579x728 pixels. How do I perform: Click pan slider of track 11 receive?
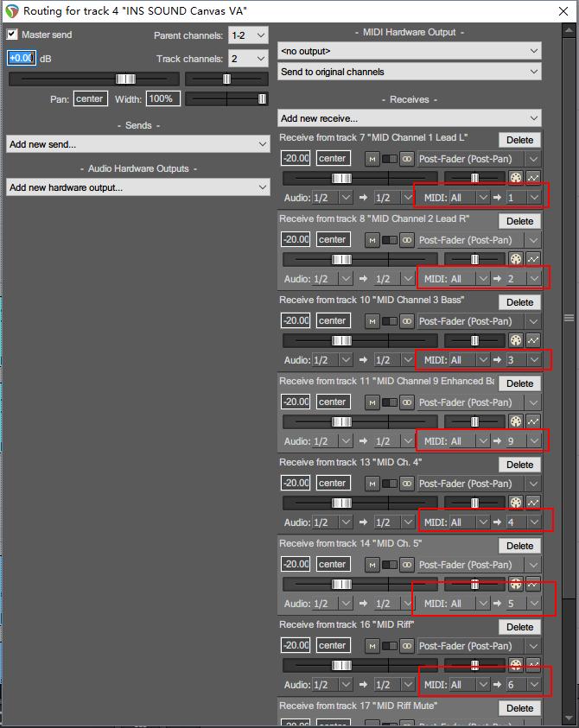(x=474, y=421)
